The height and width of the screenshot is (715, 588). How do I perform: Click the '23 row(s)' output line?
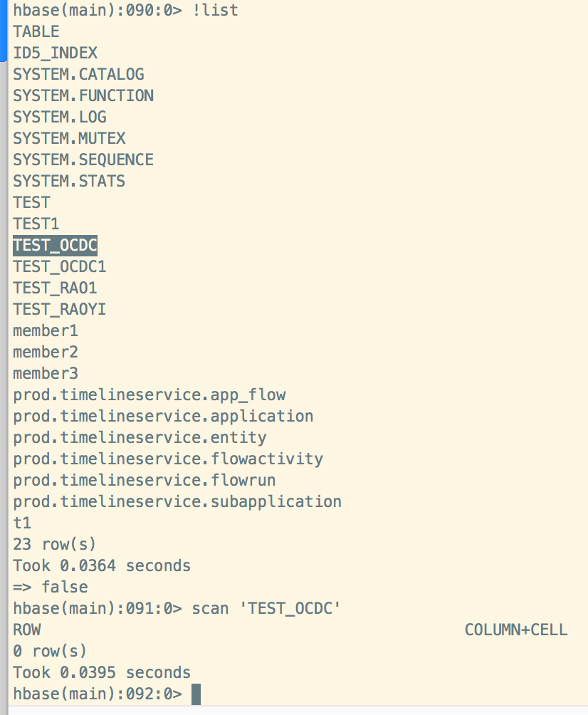(55, 544)
